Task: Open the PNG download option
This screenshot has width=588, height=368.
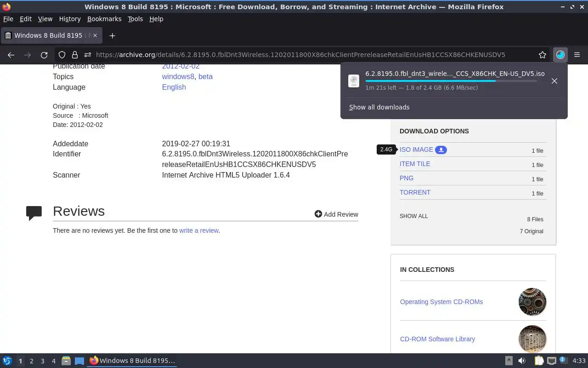Action: (407, 178)
